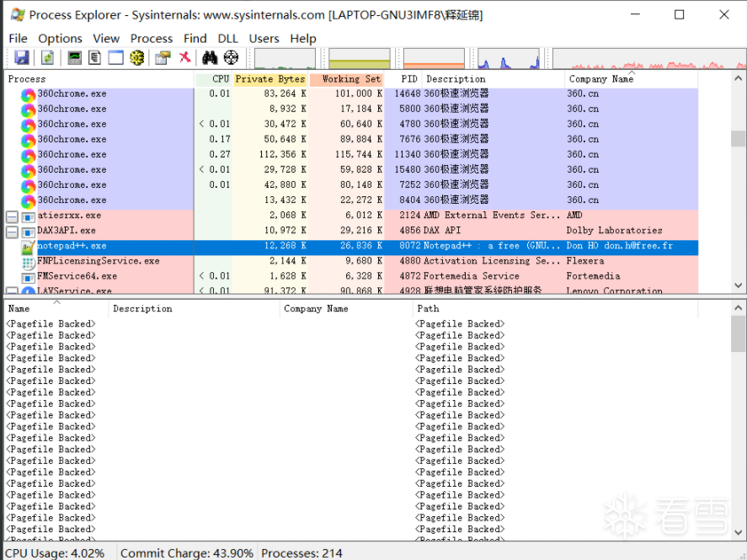The image size is (747, 560).
Task: Click upper pane scrollbar down arrow
Action: (739, 285)
